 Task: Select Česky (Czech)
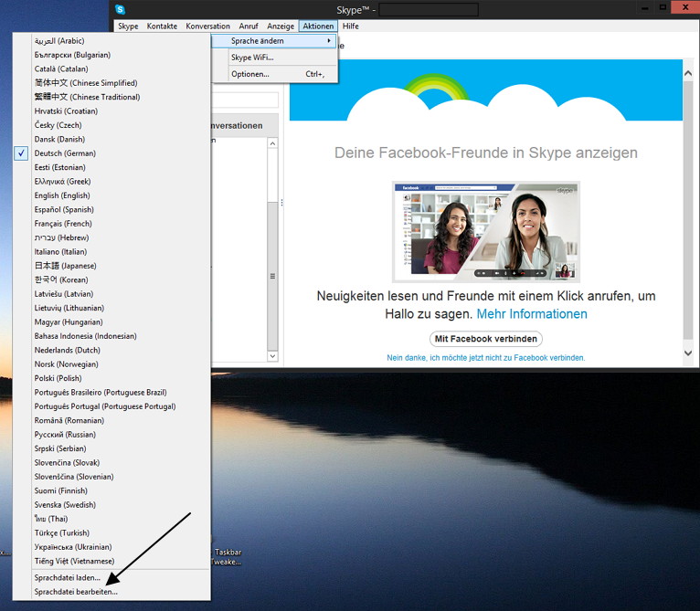(x=111, y=125)
